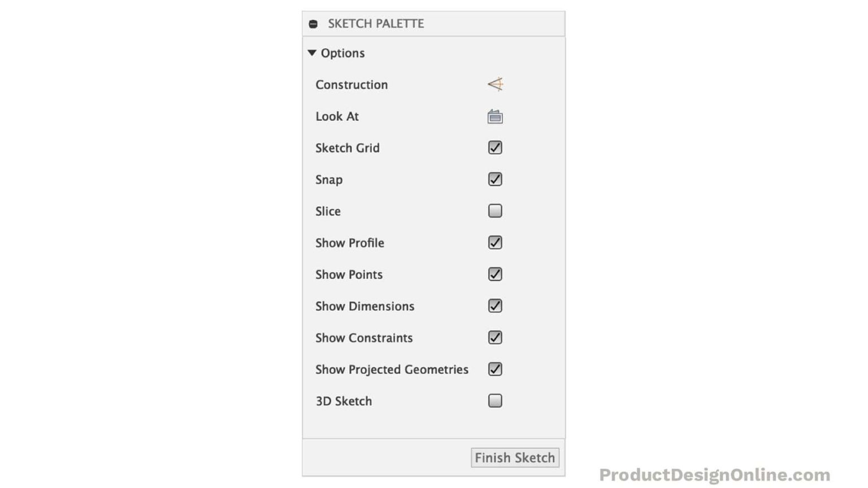The image size is (868, 488).
Task: Uncheck Show Projected Geometries
Action: tap(494, 369)
